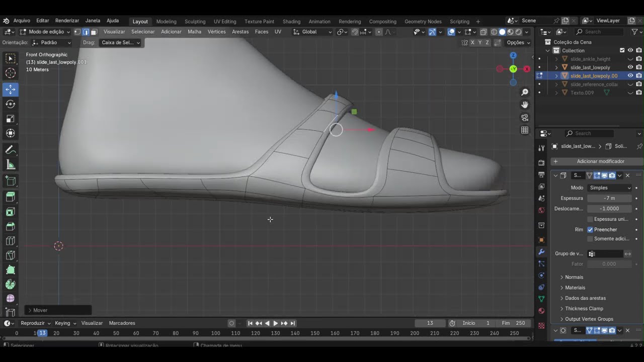
Task: Jump to the first frame
Action: (x=250, y=323)
